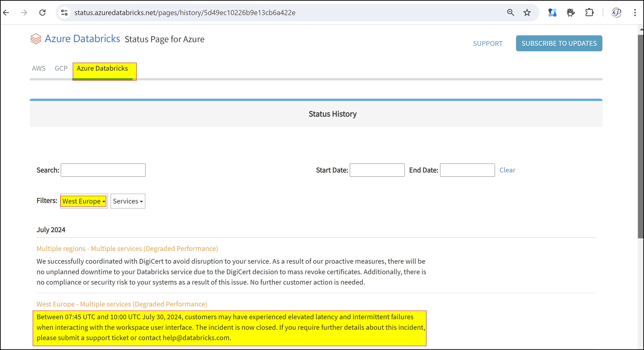The width and height of the screenshot is (644, 350).
Task: Open Multiple regions degraded performance incident
Action: tap(127, 249)
